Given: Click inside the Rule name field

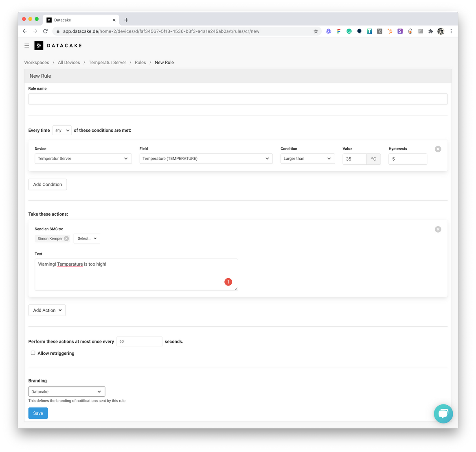Looking at the screenshot, I should pyautogui.click(x=238, y=99).
